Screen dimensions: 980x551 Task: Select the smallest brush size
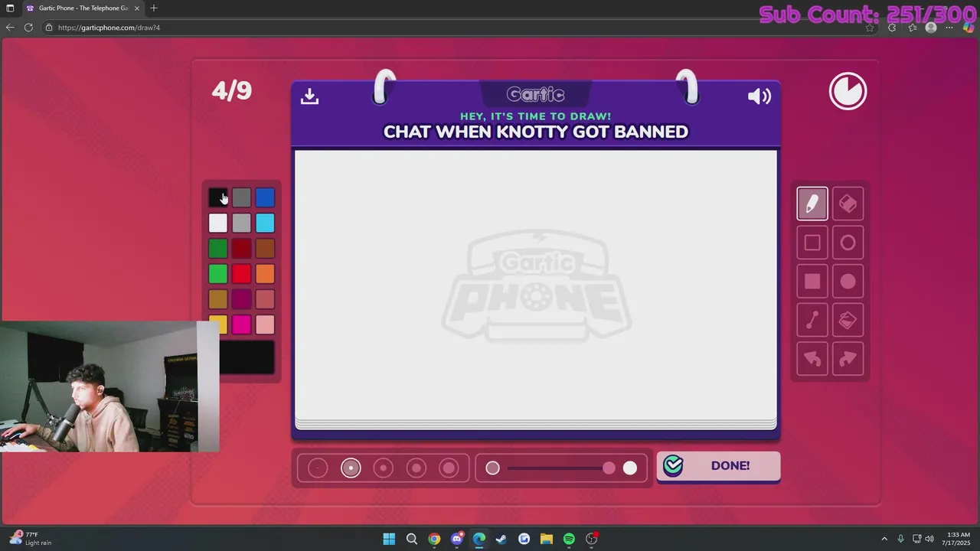[x=318, y=468]
